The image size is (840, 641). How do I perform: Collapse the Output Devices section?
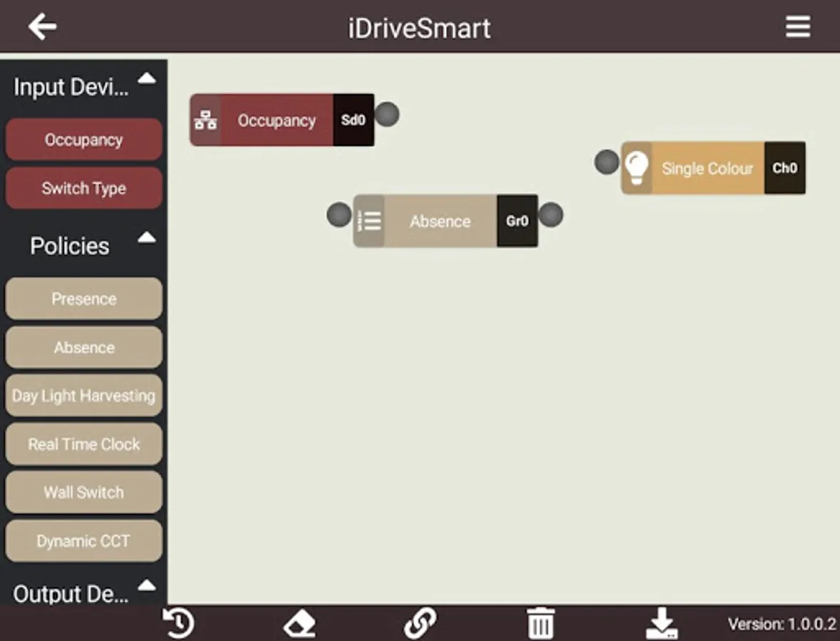pos(147,585)
